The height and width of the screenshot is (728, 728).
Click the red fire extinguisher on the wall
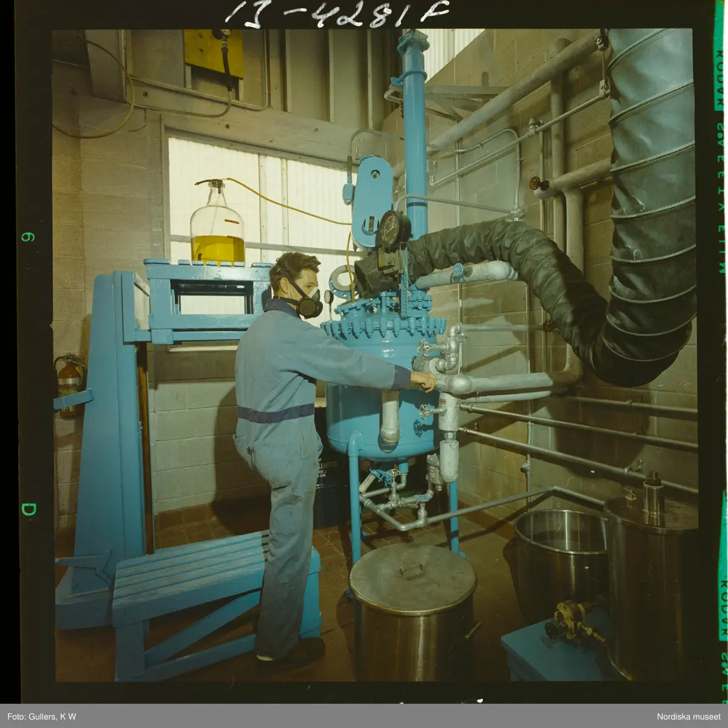70,383
